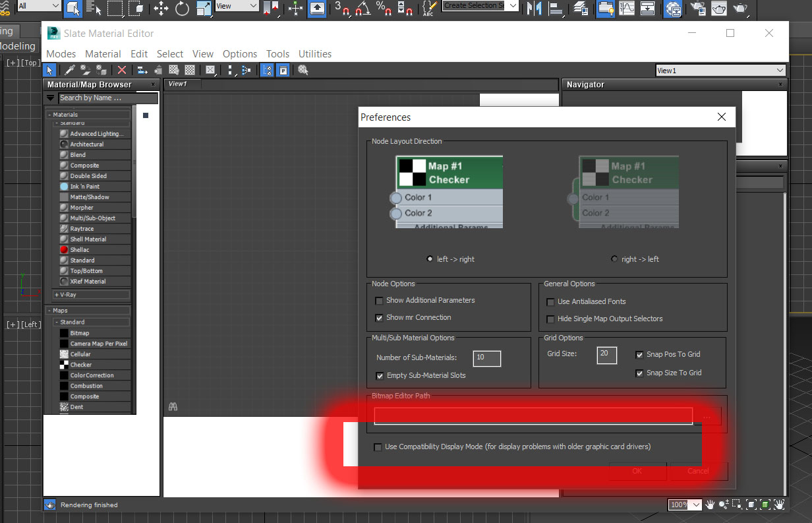The width and height of the screenshot is (812, 523).
Task: Close the Preferences dialog
Action: point(722,117)
